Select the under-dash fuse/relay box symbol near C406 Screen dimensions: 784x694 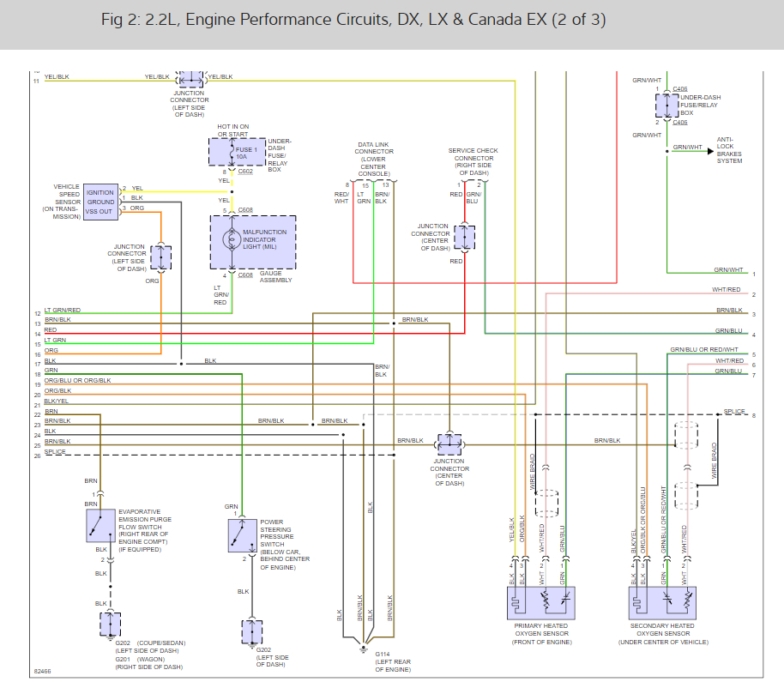[x=667, y=106]
